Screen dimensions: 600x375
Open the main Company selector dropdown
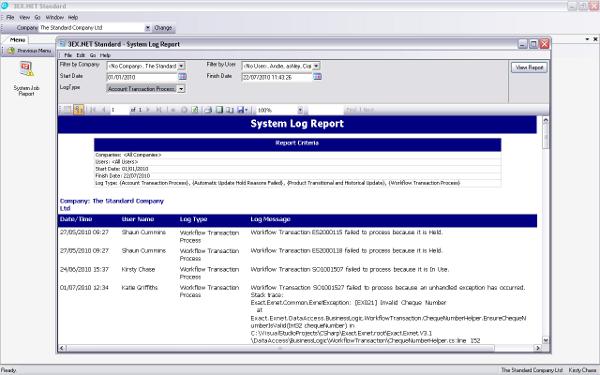coord(148,28)
